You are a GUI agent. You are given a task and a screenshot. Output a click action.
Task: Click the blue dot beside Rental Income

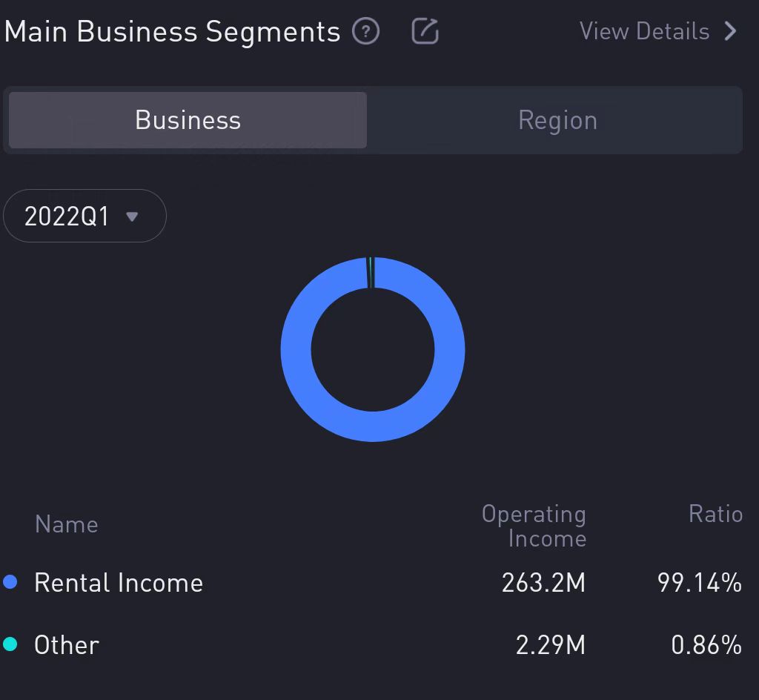coord(10,583)
